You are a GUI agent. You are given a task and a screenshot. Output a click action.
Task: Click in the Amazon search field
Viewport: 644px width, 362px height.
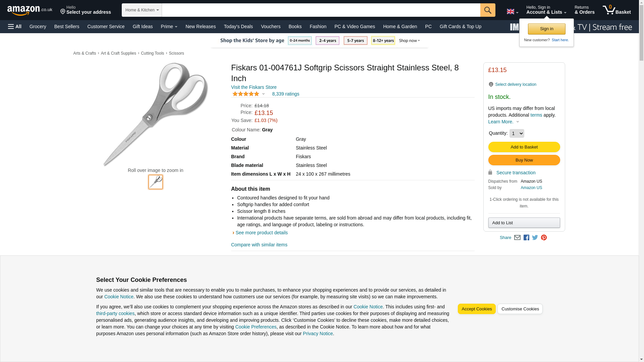tap(321, 10)
